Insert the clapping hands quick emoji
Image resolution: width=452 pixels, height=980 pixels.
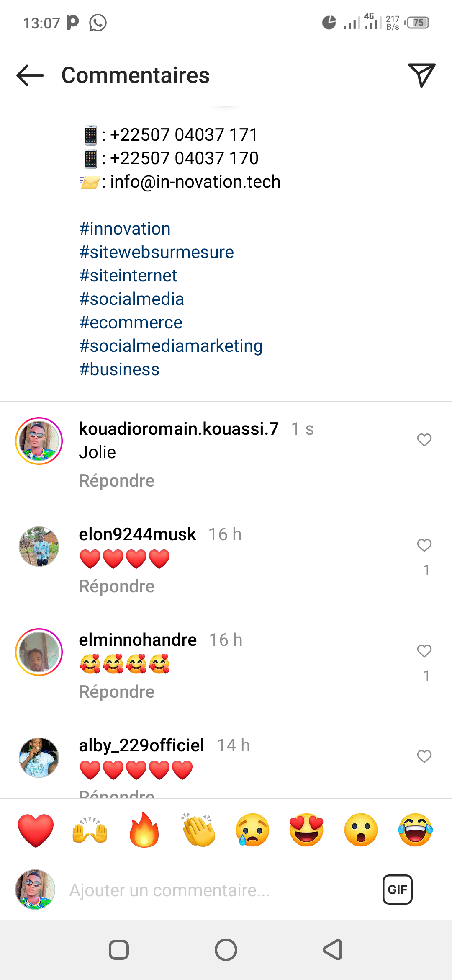(x=198, y=830)
